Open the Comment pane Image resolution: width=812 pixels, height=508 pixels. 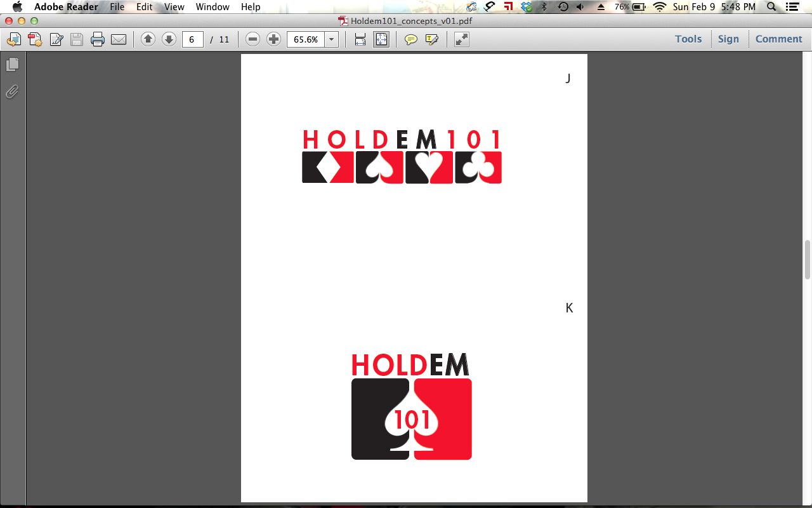(x=778, y=39)
